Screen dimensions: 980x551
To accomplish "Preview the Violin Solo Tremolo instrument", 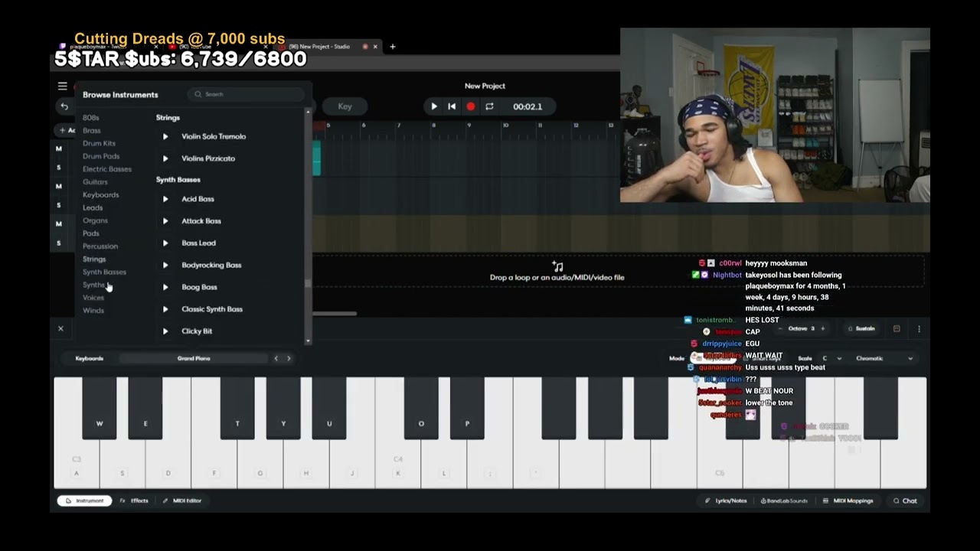I will (165, 136).
